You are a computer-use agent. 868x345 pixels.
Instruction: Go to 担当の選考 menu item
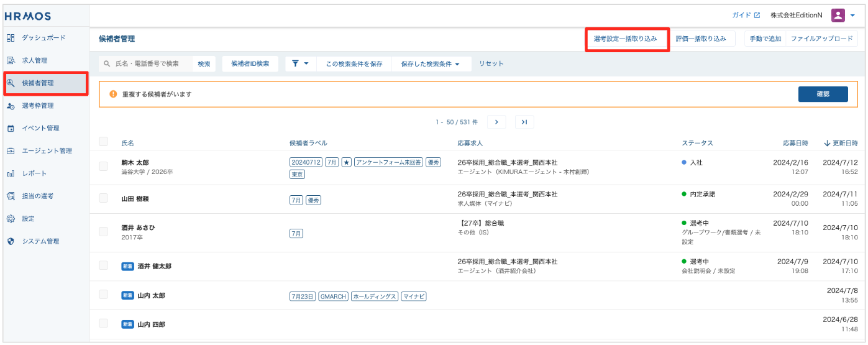38,196
